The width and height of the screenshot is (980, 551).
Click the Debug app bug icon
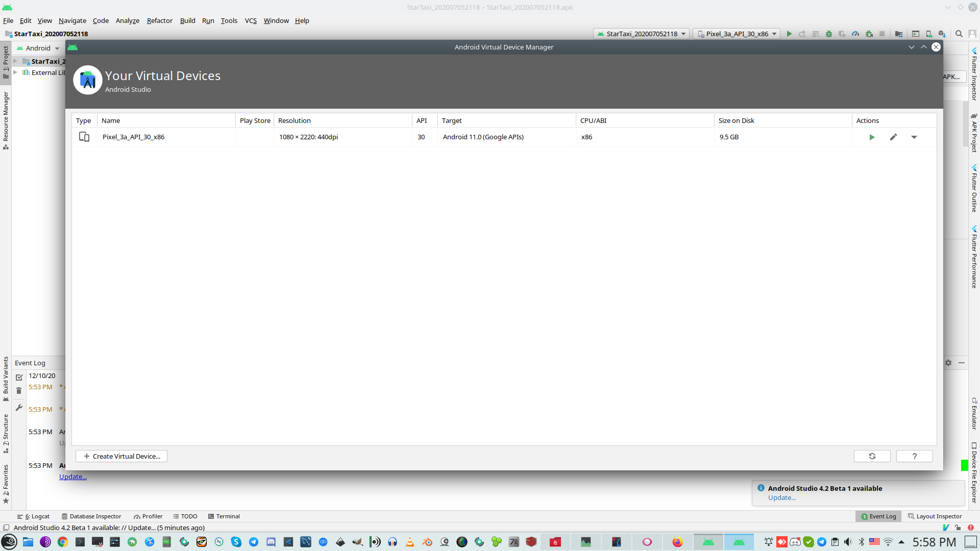(x=829, y=34)
